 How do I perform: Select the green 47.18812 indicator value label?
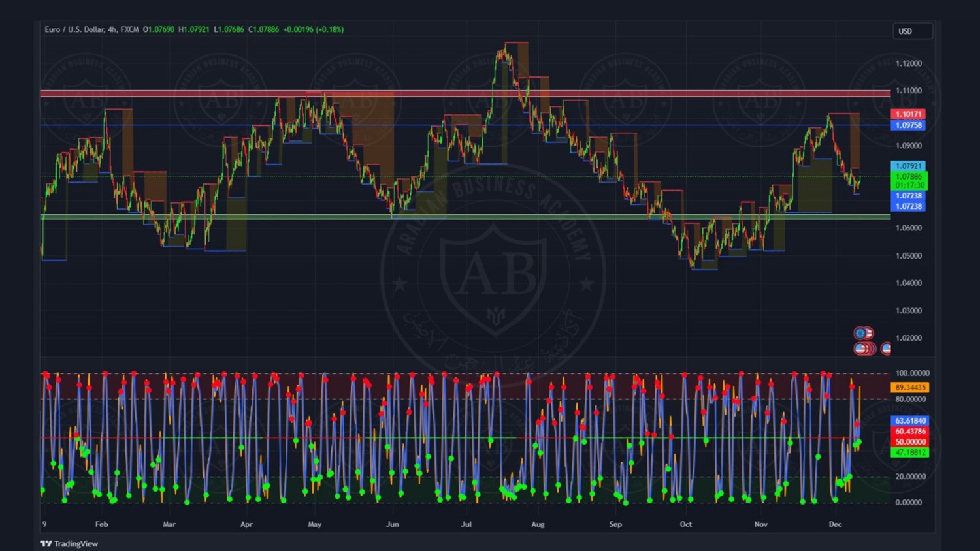(x=910, y=452)
